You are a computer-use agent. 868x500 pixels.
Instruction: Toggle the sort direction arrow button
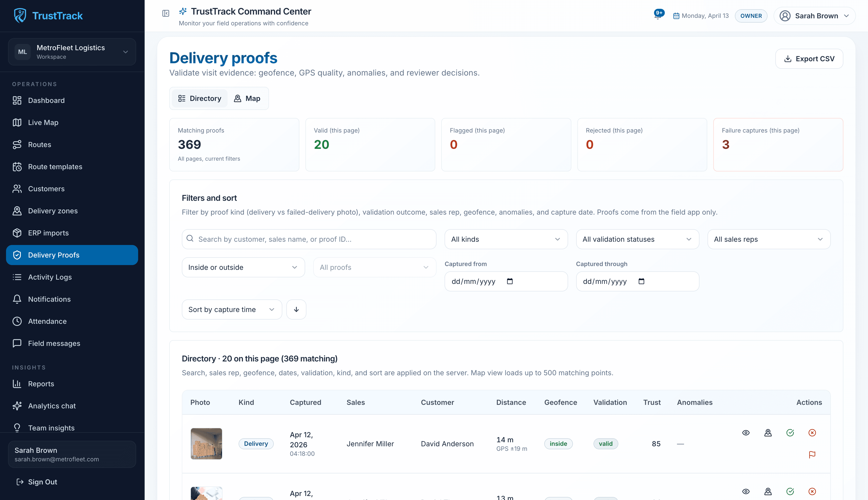pyautogui.click(x=296, y=310)
